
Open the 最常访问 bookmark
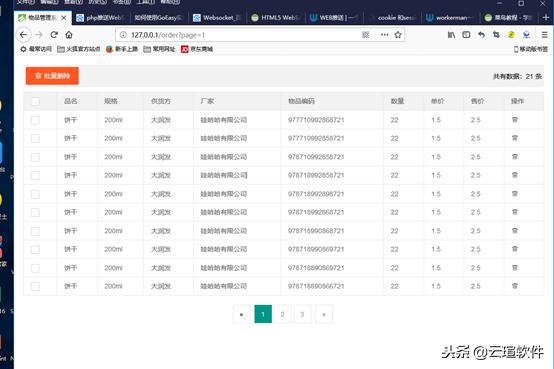point(36,49)
